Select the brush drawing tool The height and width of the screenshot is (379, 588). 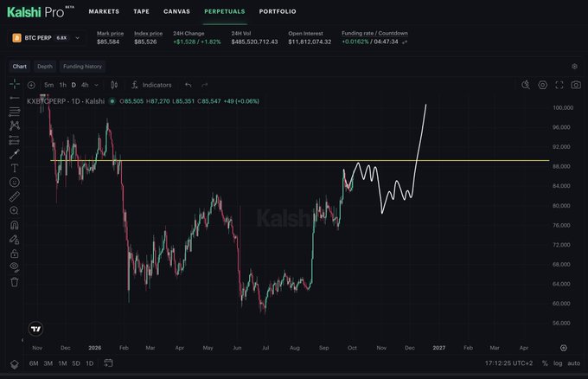[15, 154]
